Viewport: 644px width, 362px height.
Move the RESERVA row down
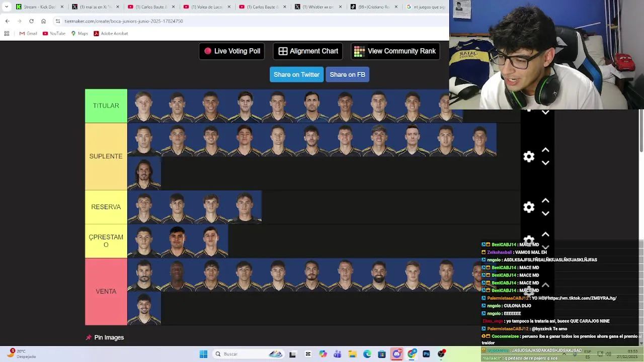coord(545,213)
